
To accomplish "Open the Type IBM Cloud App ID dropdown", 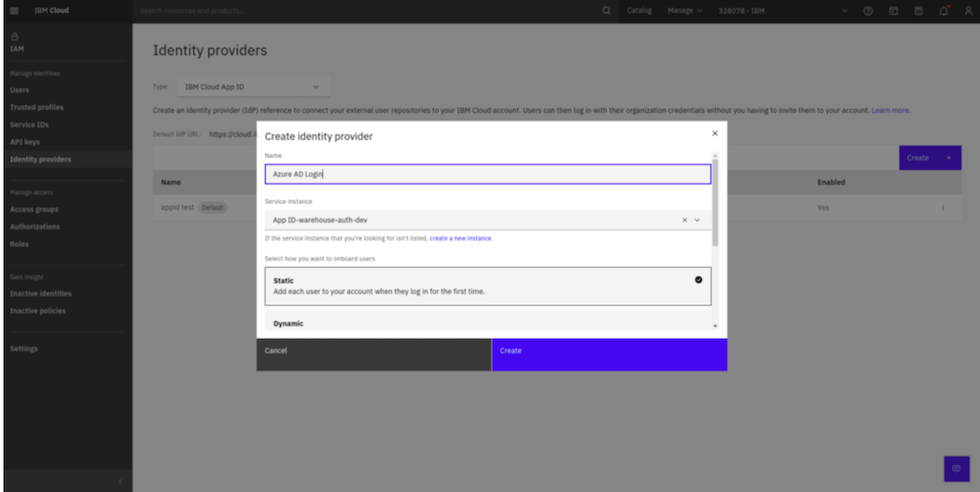I will [x=253, y=87].
